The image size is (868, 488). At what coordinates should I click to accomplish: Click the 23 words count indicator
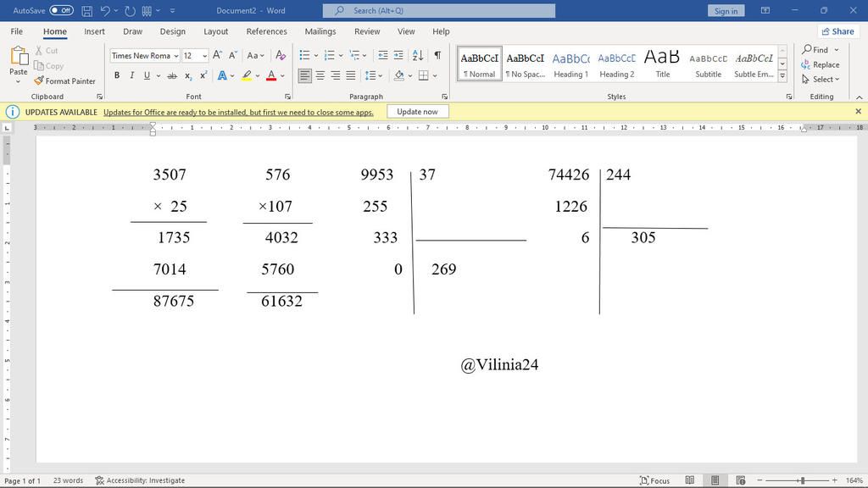[x=68, y=480]
